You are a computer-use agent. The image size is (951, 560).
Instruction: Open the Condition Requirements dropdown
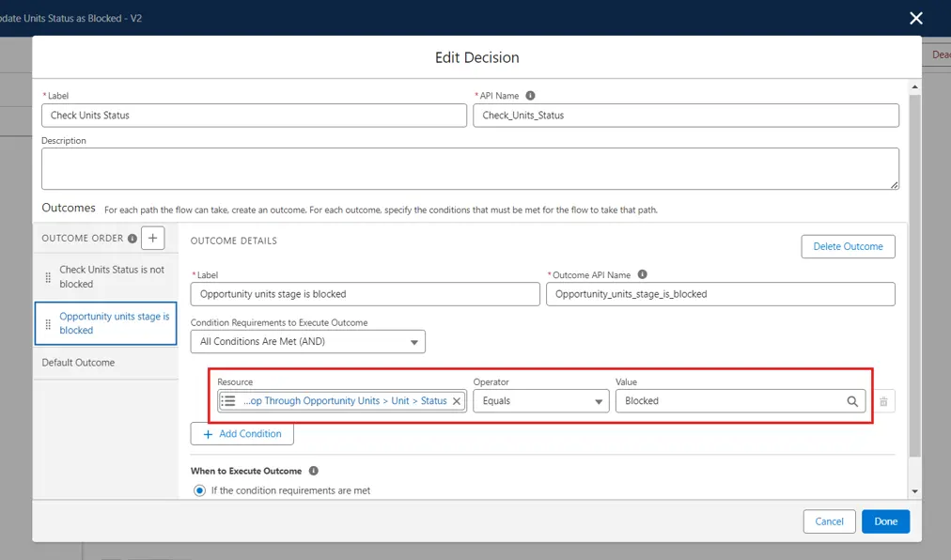click(307, 342)
